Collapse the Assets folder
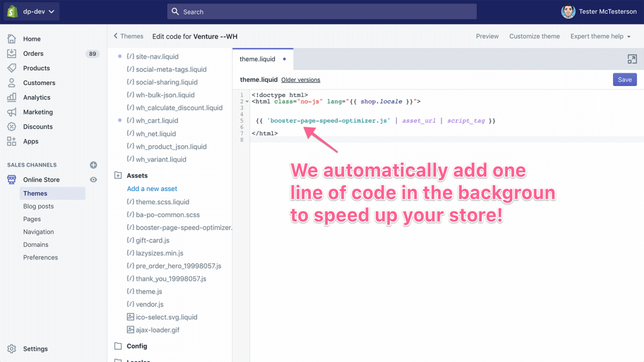644x362 pixels. click(x=118, y=176)
